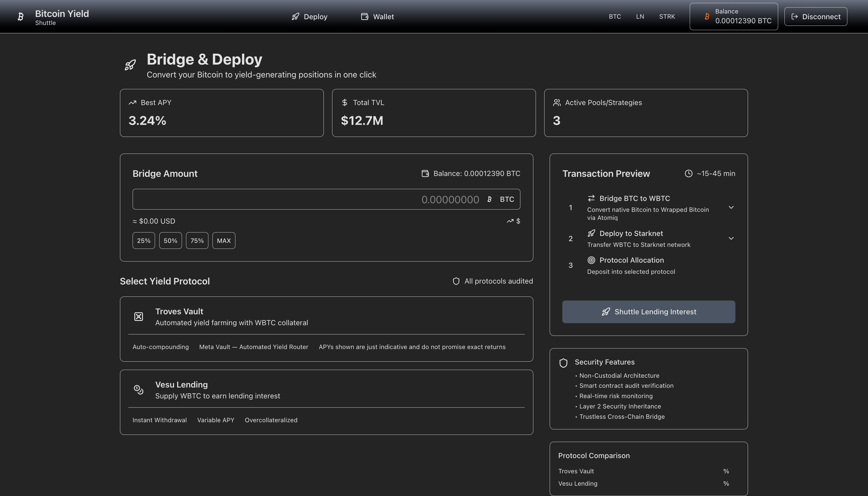Set the amount with the MAX button
Viewport: 868px width, 496px height.
224,241
